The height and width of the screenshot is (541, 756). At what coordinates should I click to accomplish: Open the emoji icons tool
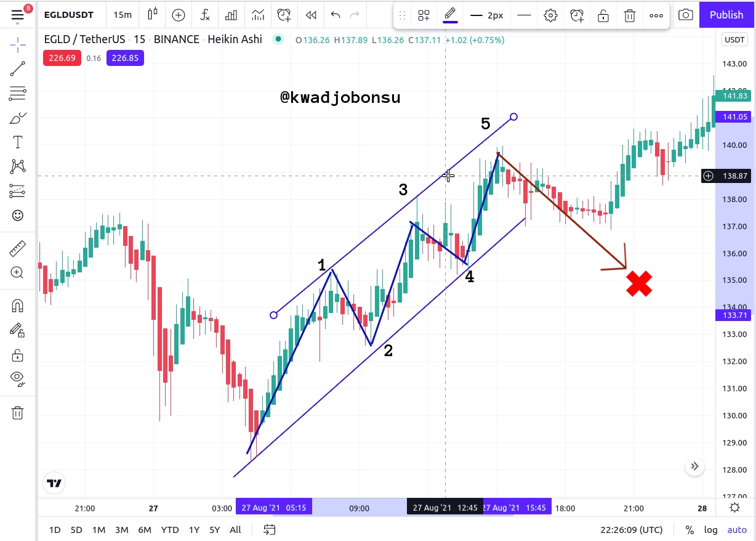pyautogui.click(x=18, y=215)
